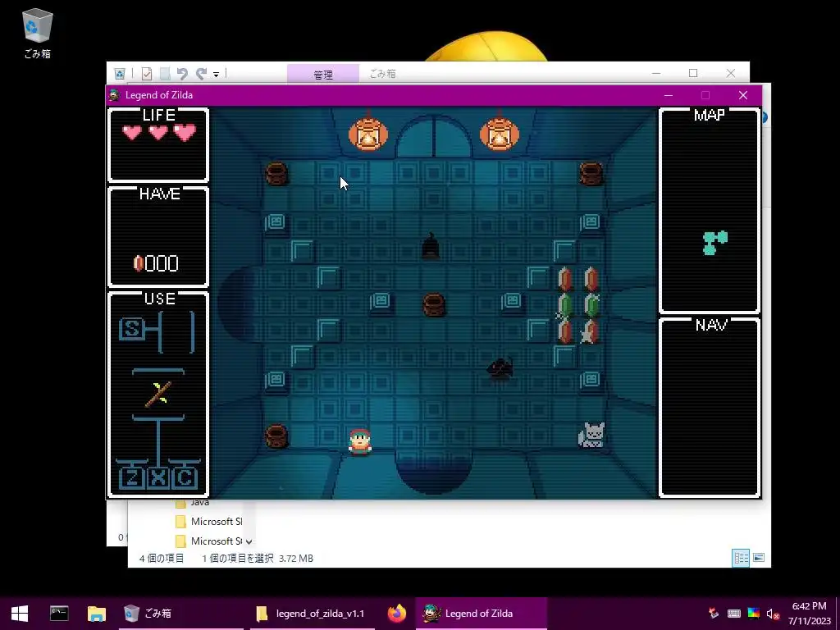Screen dimensions: 840x630
Task: Click the Properties icon in Explorer quick toolbar
Action: 146,73
